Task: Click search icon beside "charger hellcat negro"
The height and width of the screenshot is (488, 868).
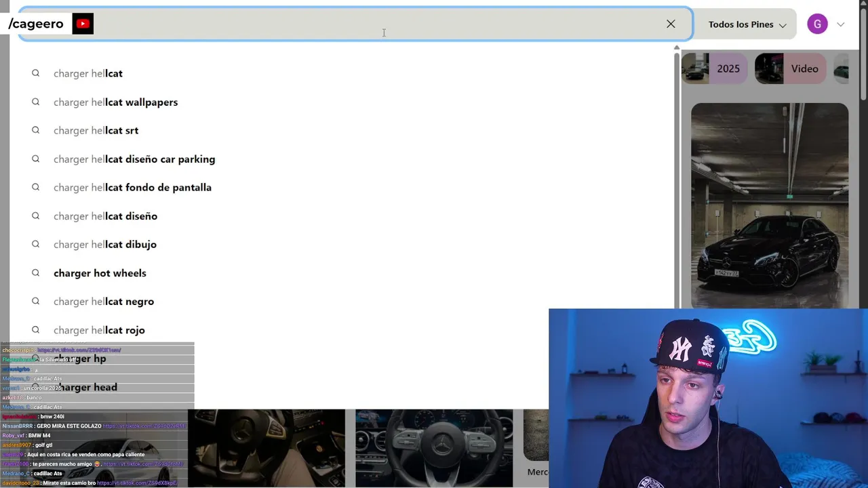Action: coord(35,301)
